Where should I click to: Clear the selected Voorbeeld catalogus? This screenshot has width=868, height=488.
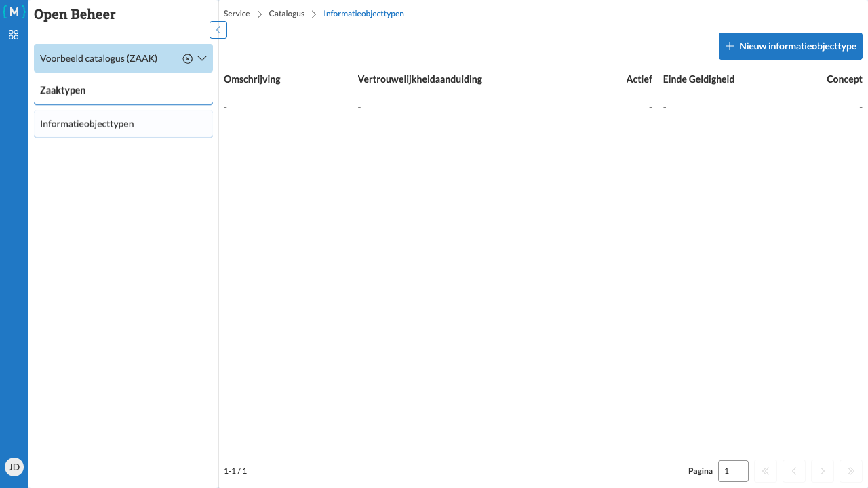[188, 59]
